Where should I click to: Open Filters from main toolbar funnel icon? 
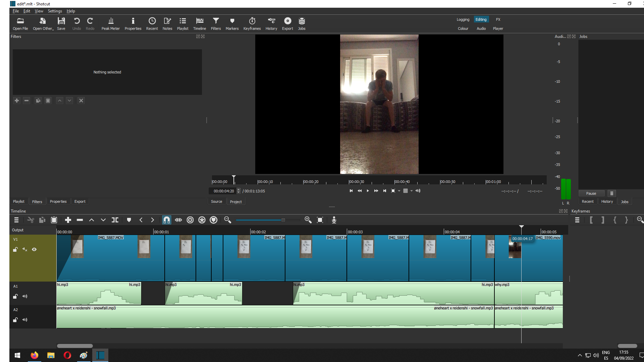(x=216, y=24)
